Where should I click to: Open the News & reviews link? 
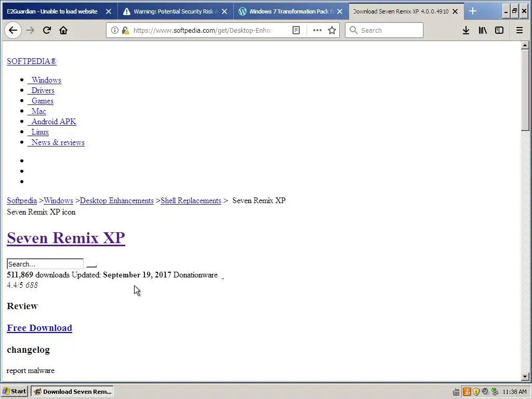(x=56, y=142)
